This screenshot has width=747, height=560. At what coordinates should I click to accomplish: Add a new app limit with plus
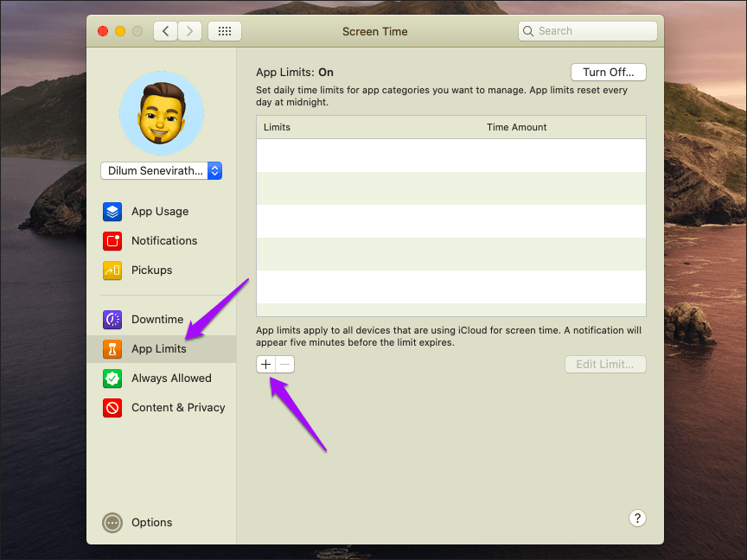(265, 365)
